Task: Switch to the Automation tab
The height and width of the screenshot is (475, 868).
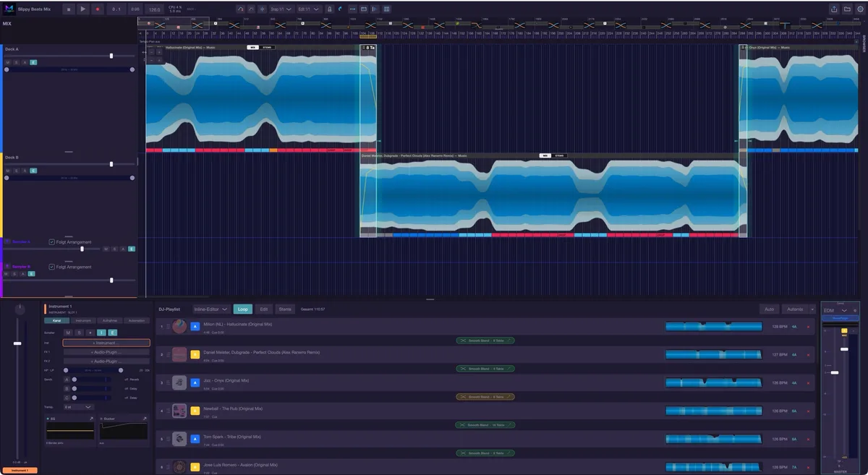Action: click(x=136, y=320)
